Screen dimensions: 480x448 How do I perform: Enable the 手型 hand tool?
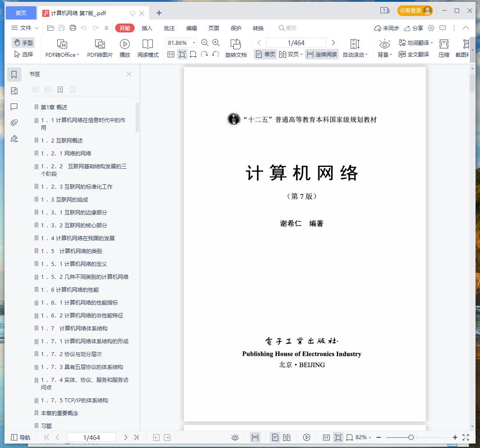click(x=23, y=43)
